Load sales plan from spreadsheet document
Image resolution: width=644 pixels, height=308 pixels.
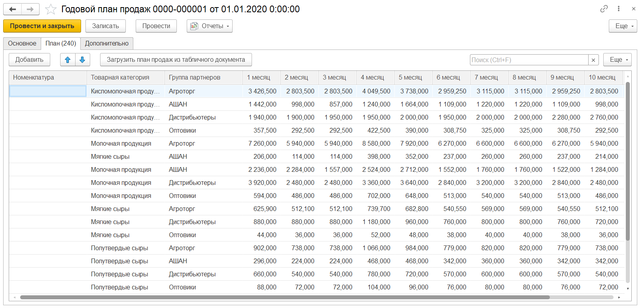coord(176,60)
